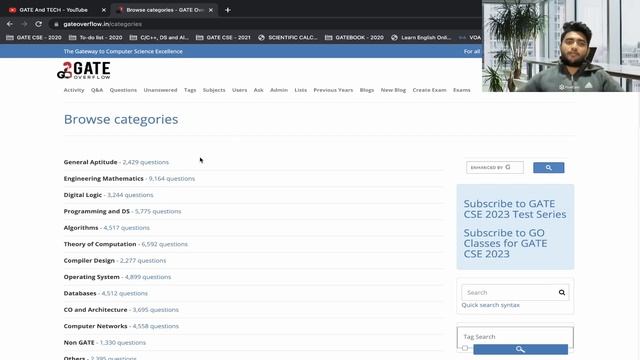Viewport: 640px width, 360px height.
Task: Open the Unanswered menu item
Action: click(160, 90)
